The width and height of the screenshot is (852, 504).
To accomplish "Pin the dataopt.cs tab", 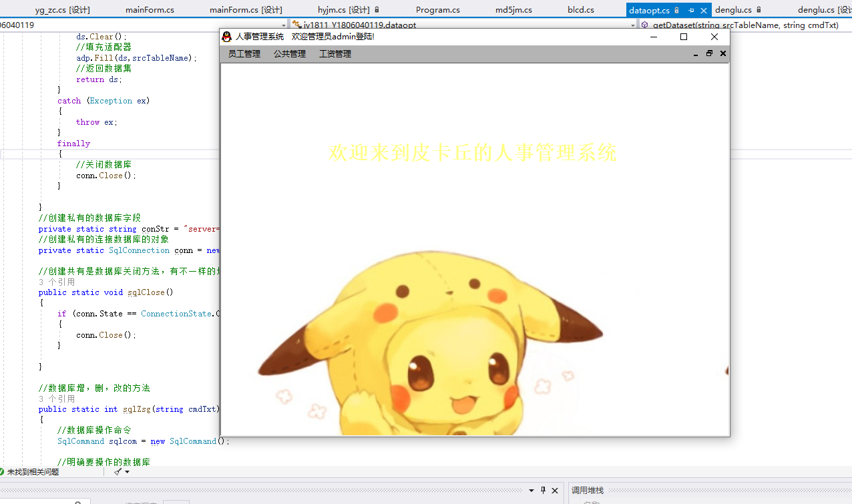I will [x=691, y=10].
